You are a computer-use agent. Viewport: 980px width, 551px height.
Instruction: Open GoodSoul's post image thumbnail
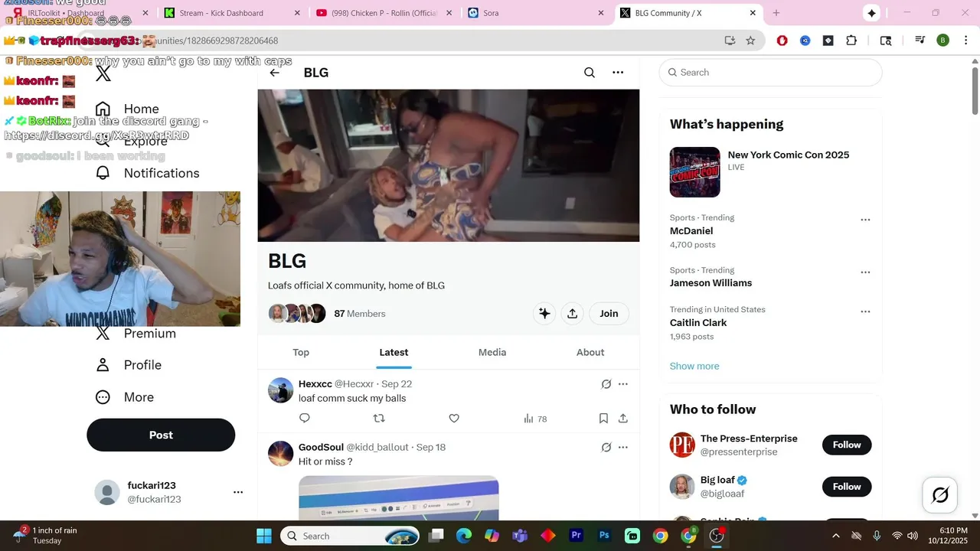(x=399, y=498)
